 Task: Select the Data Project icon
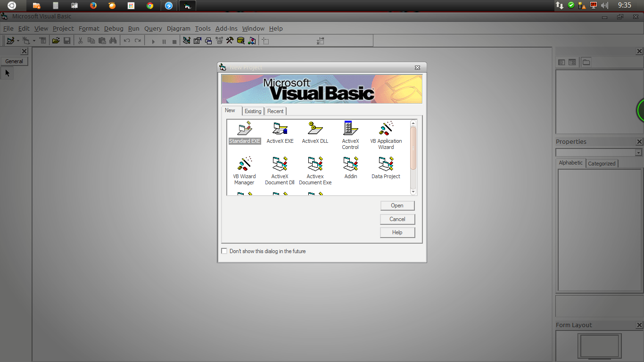click(x=386, y=168)
